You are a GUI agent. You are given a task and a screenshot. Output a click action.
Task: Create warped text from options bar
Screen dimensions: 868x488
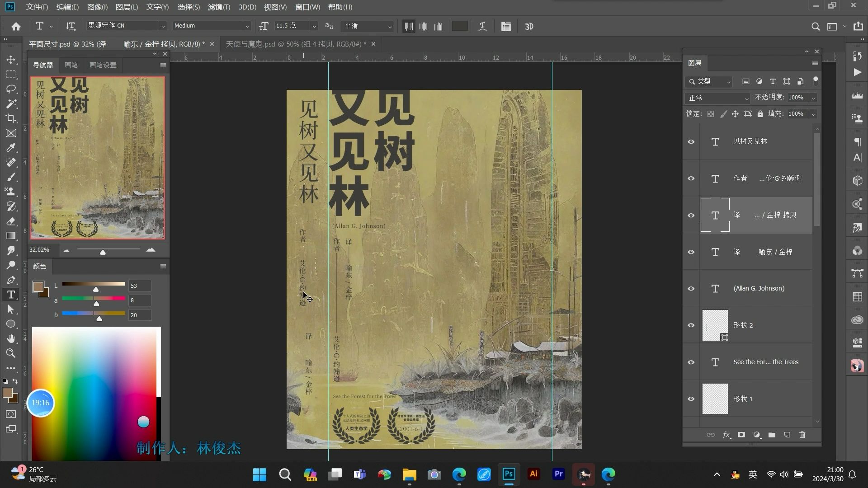coord(482,26)
